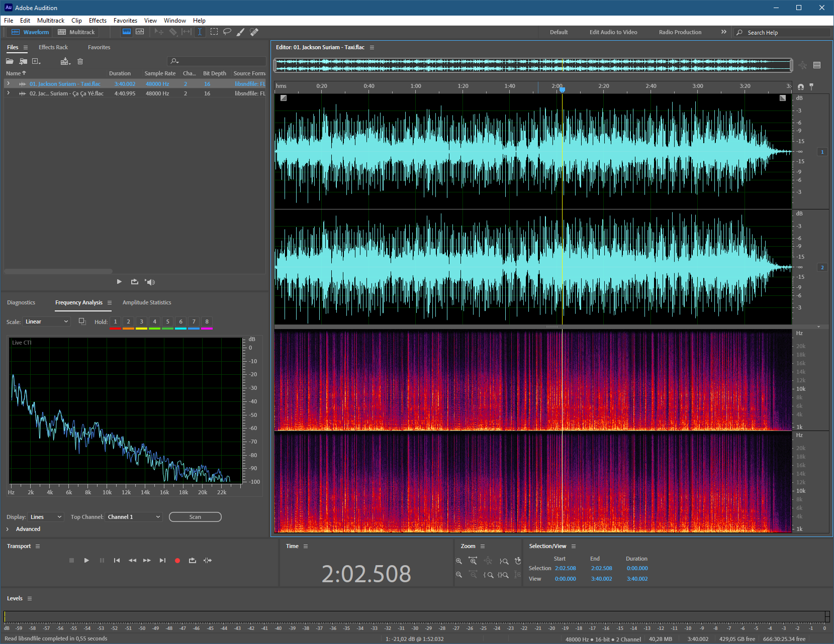Click the Files panel horizontal scrollbar
Viewport: 834px width, 644px height.
pos(58,271)
